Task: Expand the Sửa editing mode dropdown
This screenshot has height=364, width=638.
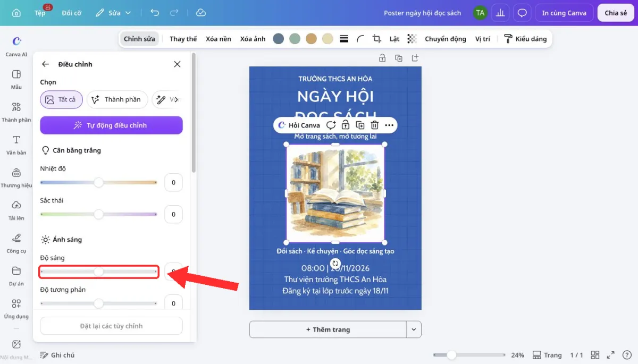Action: click(113, 13)
